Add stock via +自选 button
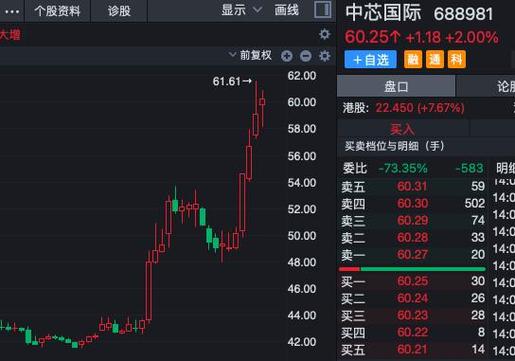The width and height of the screenshot is (515, 361). [x=371, y=60]
